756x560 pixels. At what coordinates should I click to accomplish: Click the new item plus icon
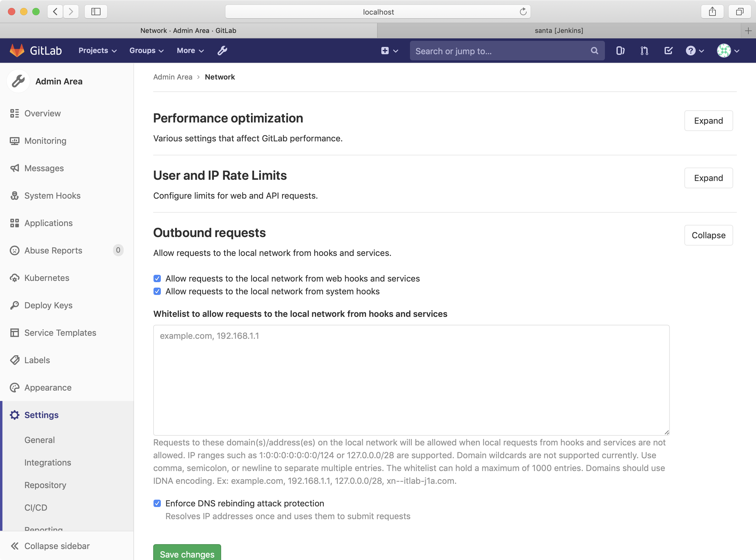tap(385, 51)
